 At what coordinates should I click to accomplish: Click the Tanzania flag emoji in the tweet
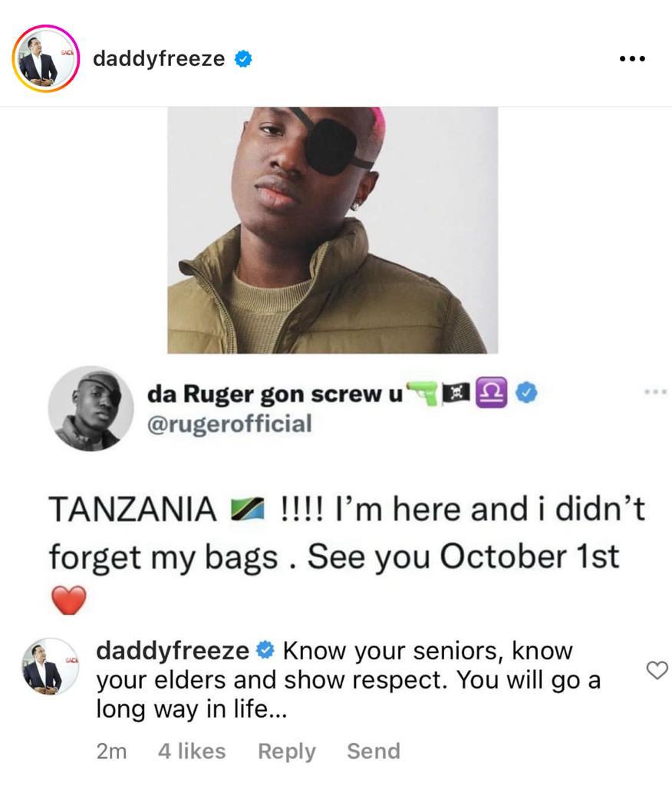pyautogui.click(x=247, y=509)
